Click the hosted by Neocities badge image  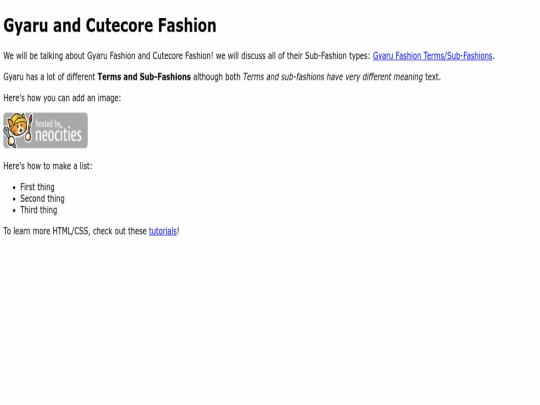click(45, 131)
